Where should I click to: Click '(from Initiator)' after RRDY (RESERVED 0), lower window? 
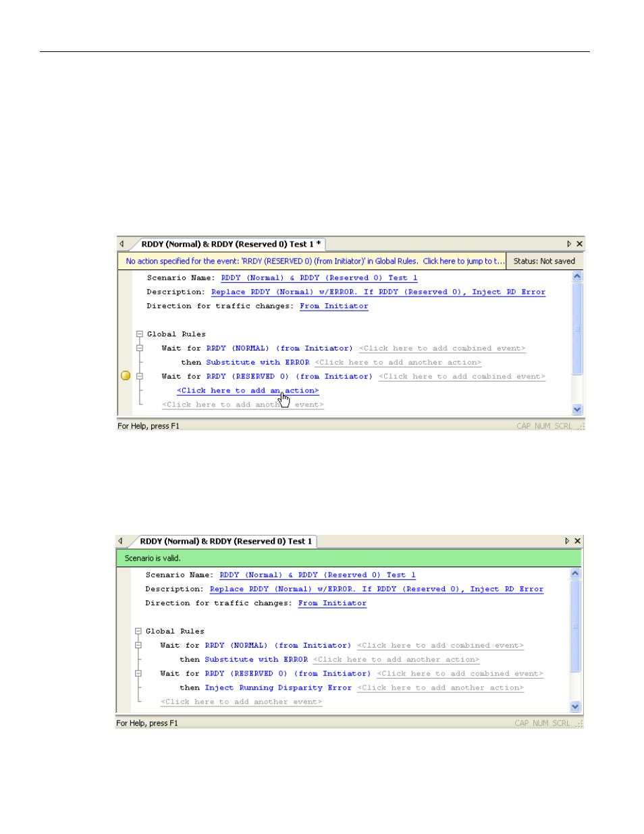pyautogui.click(x=333, y=673)
